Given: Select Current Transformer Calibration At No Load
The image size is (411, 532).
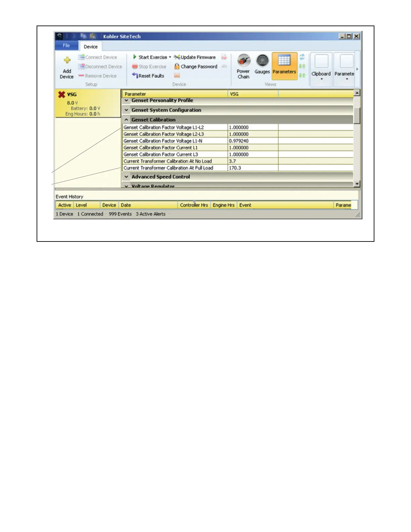Looking at the screenshot, I should tap(238, 161).
